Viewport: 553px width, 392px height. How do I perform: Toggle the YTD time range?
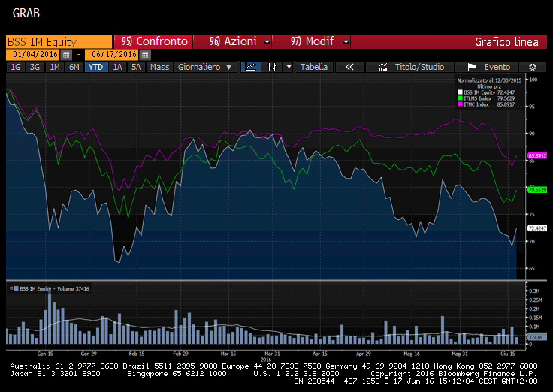(x=95, y=67)
